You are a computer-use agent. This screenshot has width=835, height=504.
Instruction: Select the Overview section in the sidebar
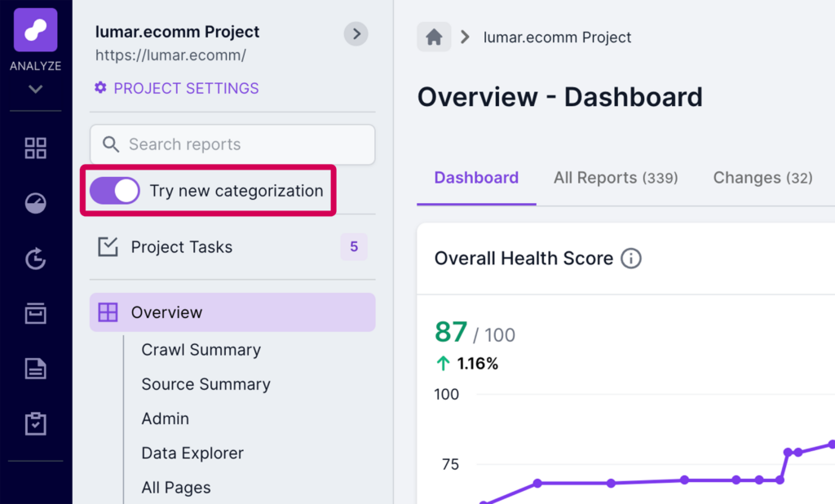232,312
